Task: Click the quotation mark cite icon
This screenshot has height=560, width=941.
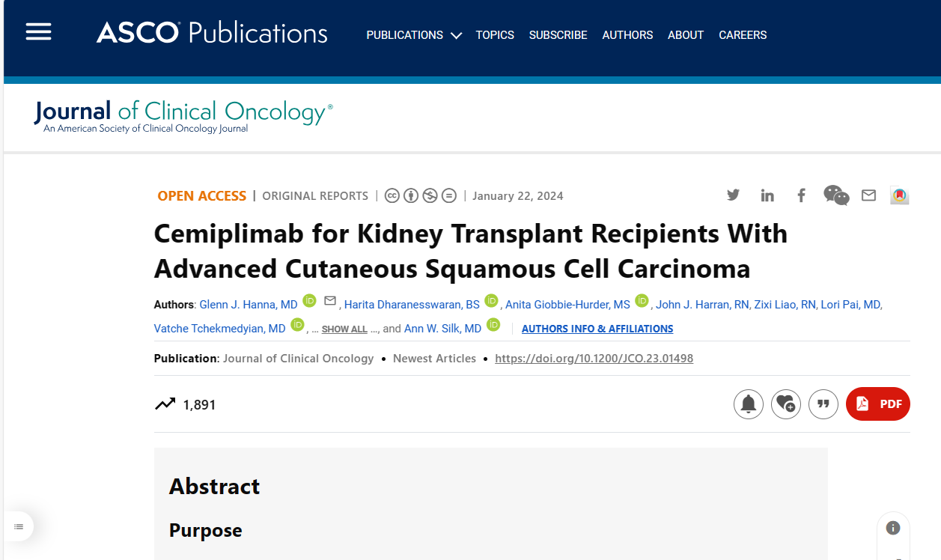Action: click(823, 404)
